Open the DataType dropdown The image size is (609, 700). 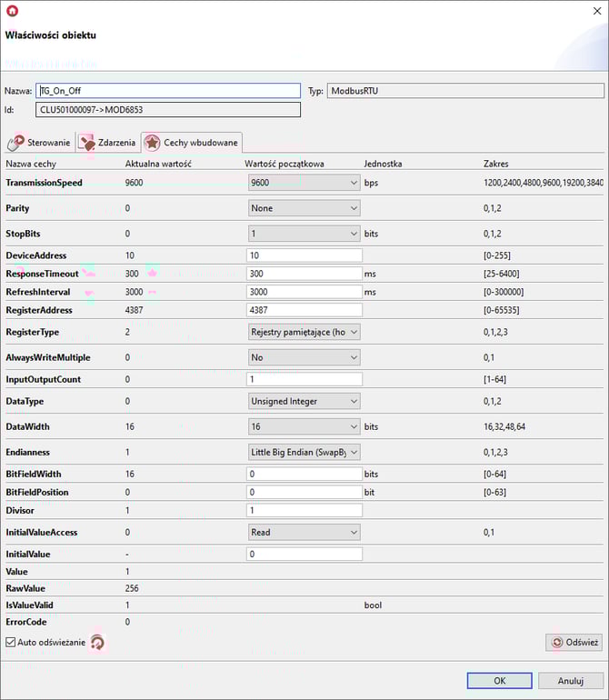pyautogui.click(x=304, y=401)
